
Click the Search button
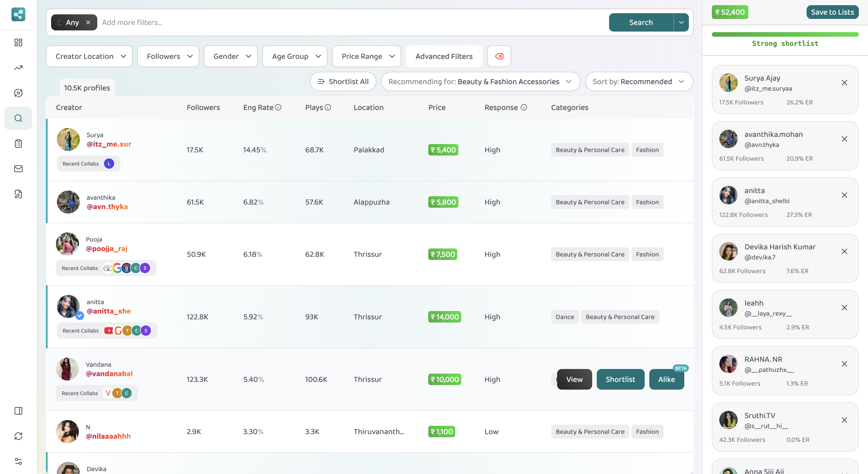[x=641, y=22]
